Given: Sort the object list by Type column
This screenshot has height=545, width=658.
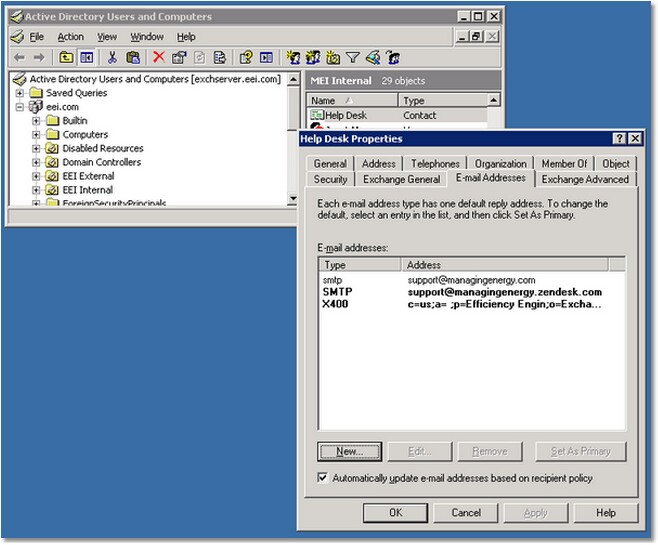Looking at the screenshot, I should (x=442, y=101).
